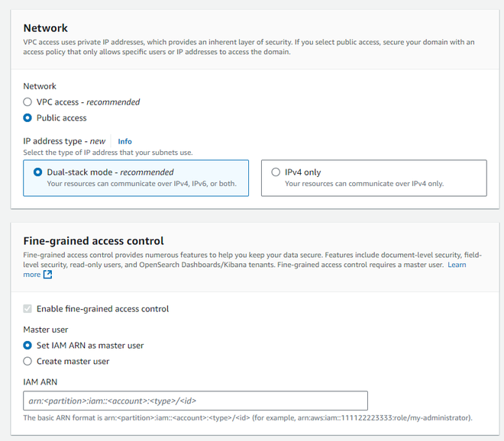Click the IPv4 only option description text

point(364,184)
